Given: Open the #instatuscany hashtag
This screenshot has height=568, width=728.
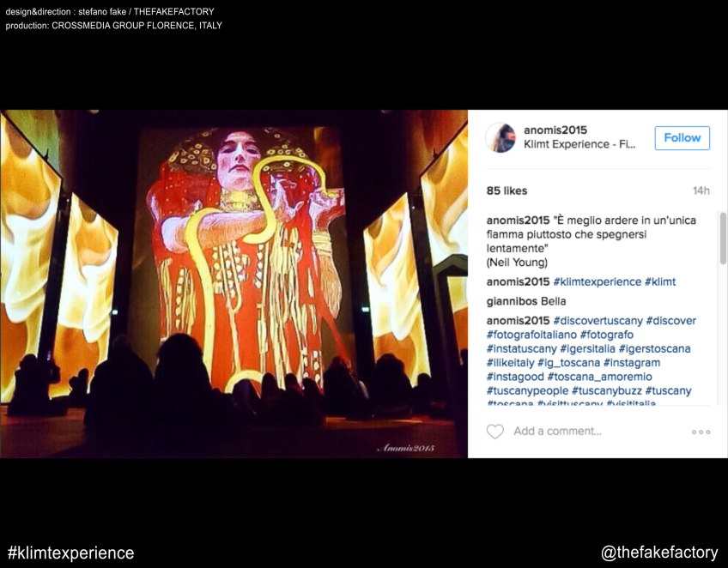Looking at the screenshot, I should click(521, 349).
